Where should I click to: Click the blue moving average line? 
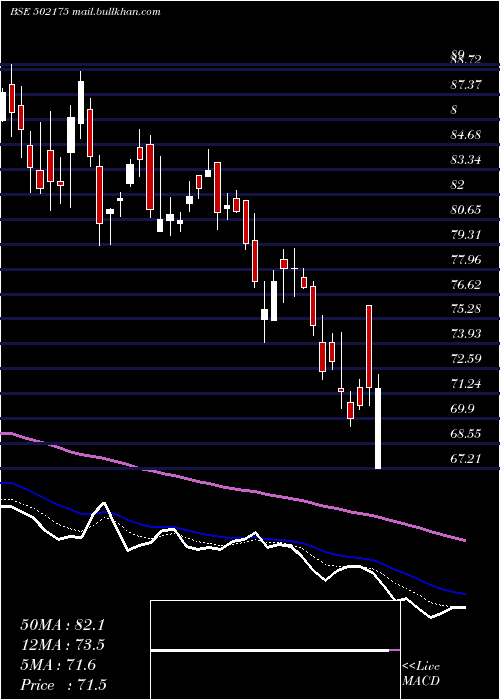point(232,539)
